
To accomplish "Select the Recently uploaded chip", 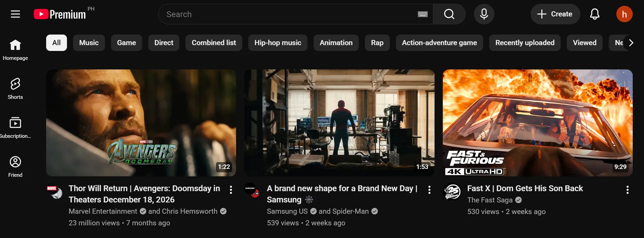I will point(525,43).
